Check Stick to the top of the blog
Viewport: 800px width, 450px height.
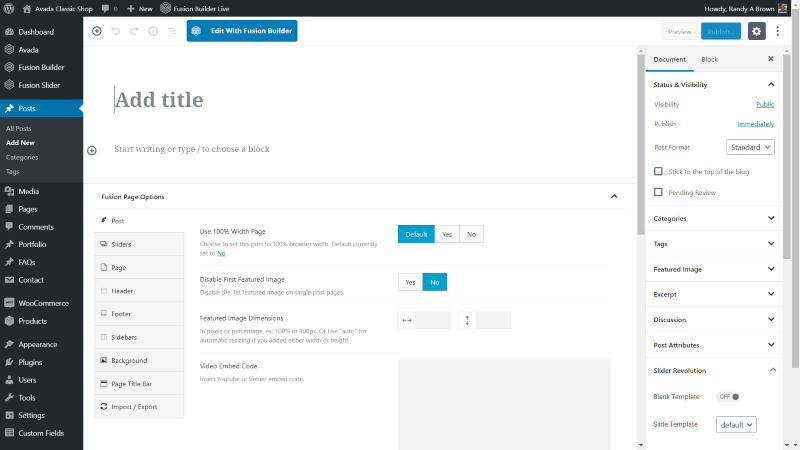tap(658, 171)
